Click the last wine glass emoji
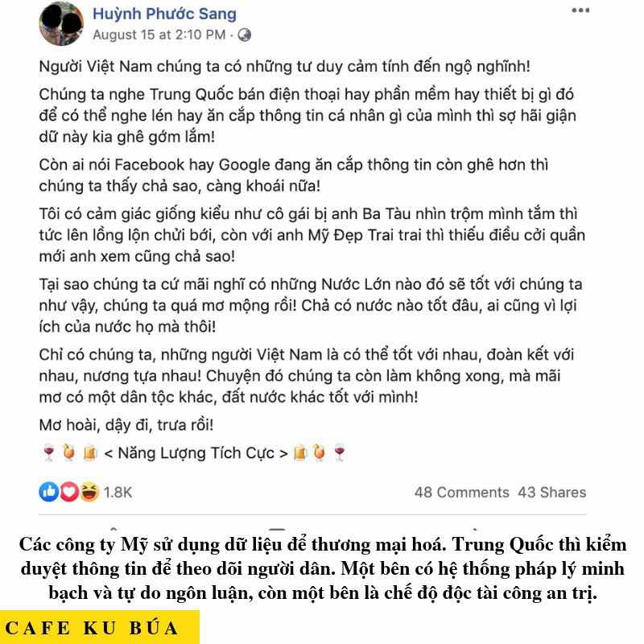The image size is (644, 644). (x=340, y=453)
